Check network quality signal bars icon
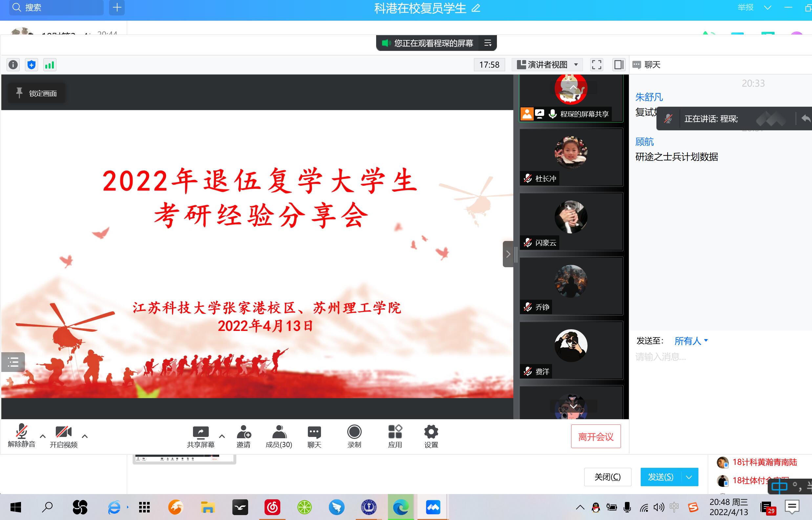This screenshot has height=520, width=812. (50, 64)
